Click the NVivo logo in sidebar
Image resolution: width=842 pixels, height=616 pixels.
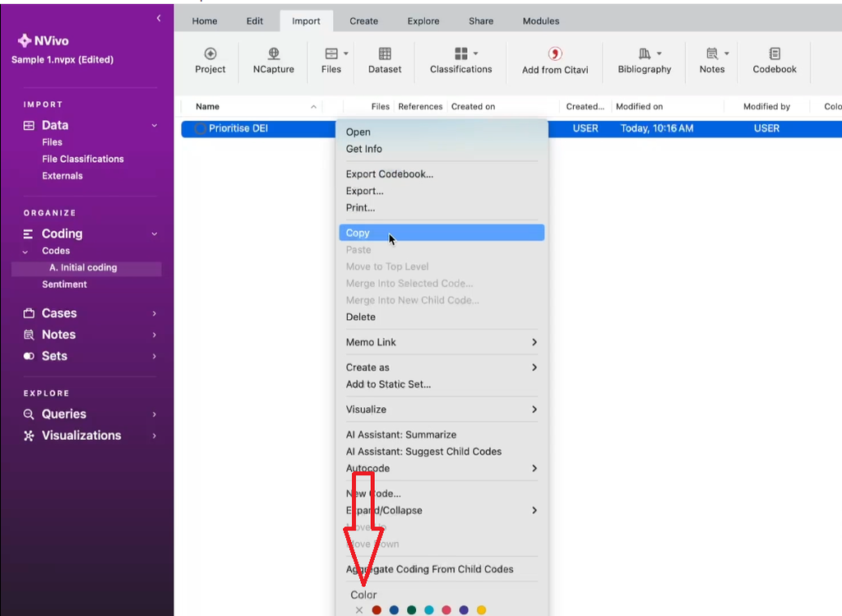click(24, 41)
